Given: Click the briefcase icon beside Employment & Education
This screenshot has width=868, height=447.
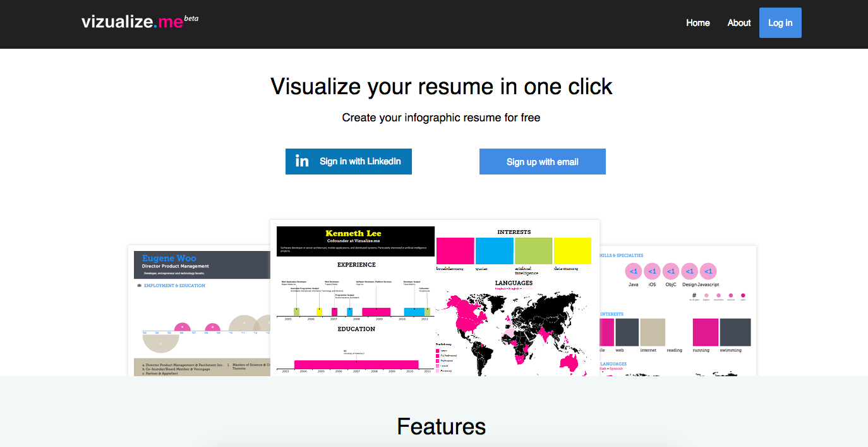Looking at the screenshot, I should click(x=140, y=286).
